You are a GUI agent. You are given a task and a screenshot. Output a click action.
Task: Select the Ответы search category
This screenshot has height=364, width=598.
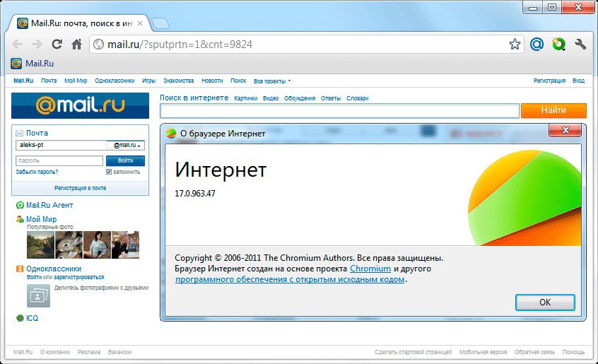click(331, 98)
